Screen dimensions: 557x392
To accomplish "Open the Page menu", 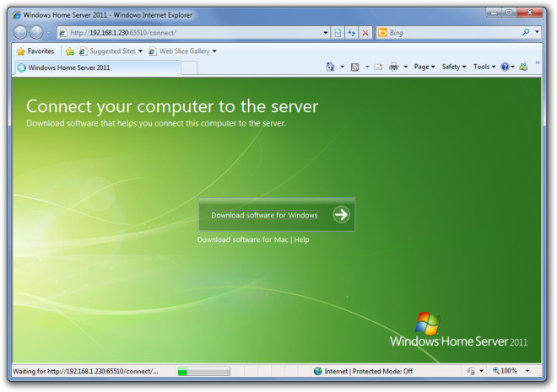I will click(x=425, y=67).
